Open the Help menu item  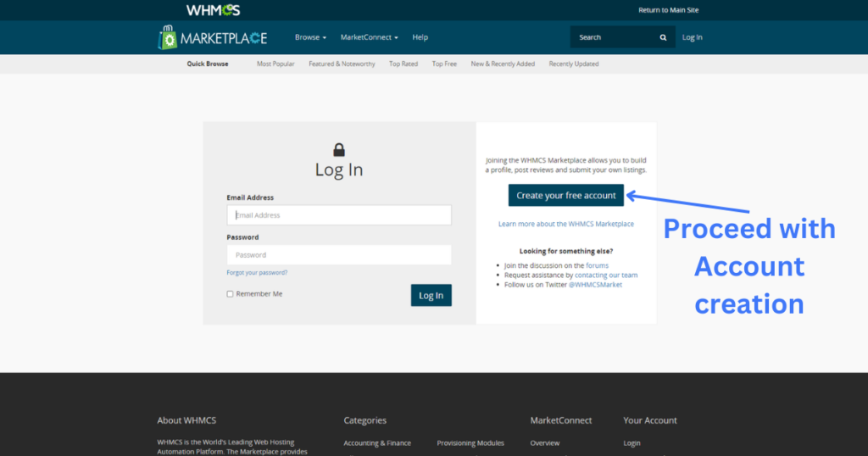click(420, 37)
